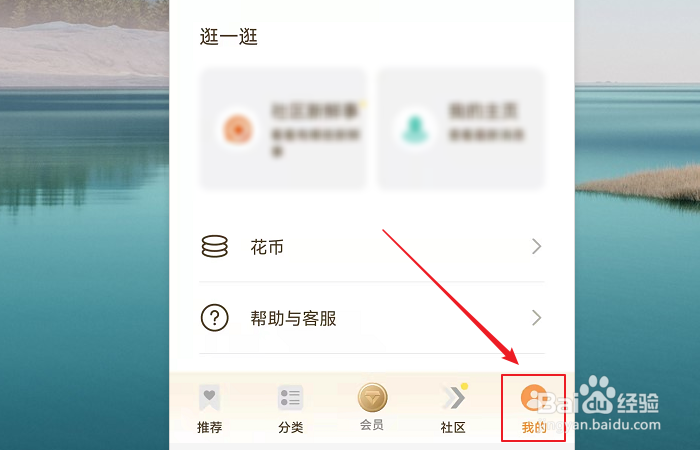Click the question mark help icon
Viewport: 700px width, 450px height.
(x=215, y=318)
